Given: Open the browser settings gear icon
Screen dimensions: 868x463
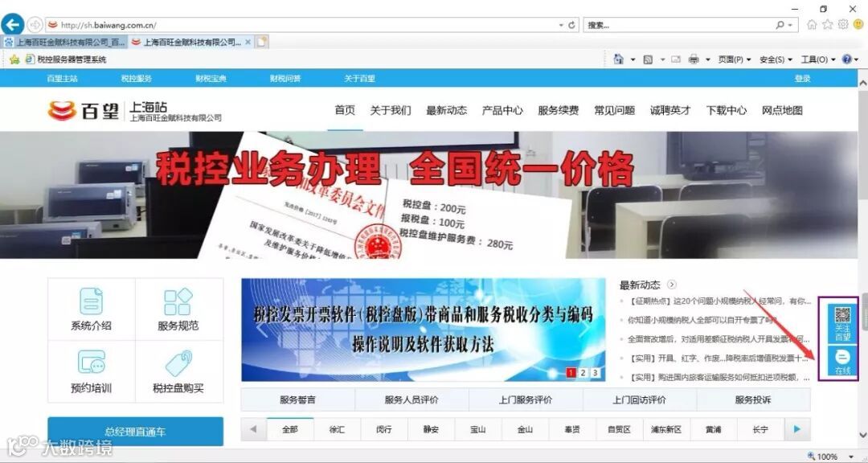Looking at the screenshot, I should tap(842, 24).
